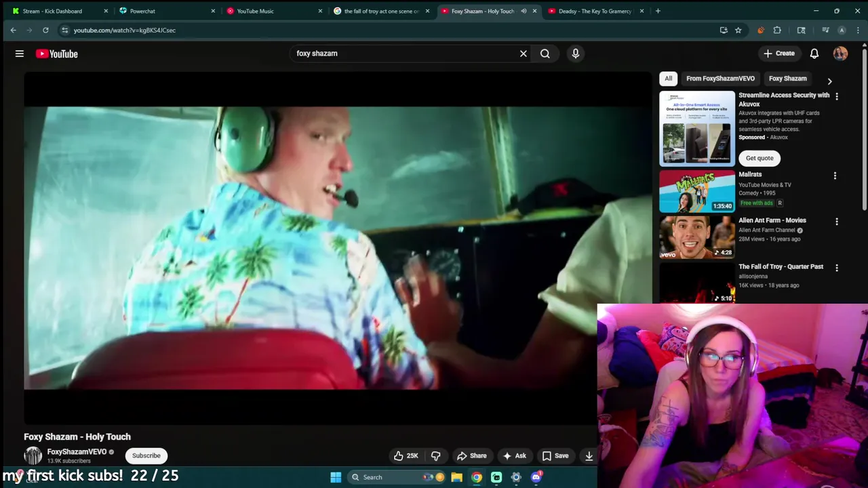Screen dimensions: 868x488
Task: Select the 'Foxy Shazam' filter chip
Action: click(788, 79)
